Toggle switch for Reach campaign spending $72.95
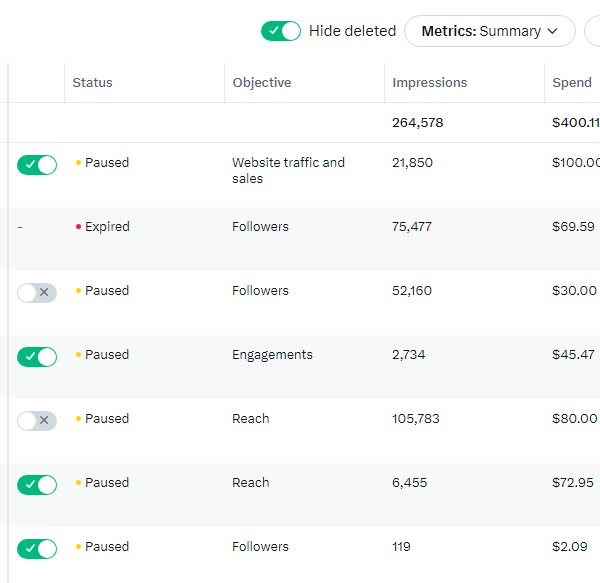Image resolution: width=600 pixels, height=583 pixels. coord(37,485)
